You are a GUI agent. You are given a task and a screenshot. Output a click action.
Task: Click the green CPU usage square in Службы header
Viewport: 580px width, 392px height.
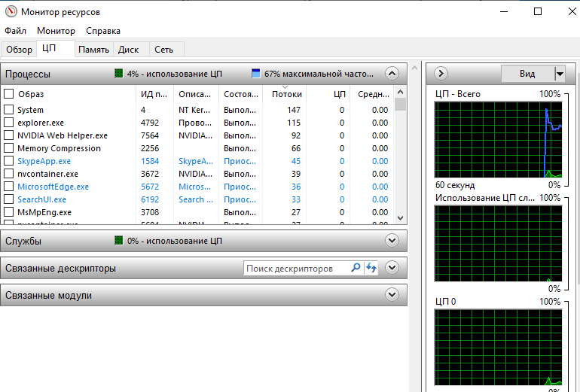point(118,241)
